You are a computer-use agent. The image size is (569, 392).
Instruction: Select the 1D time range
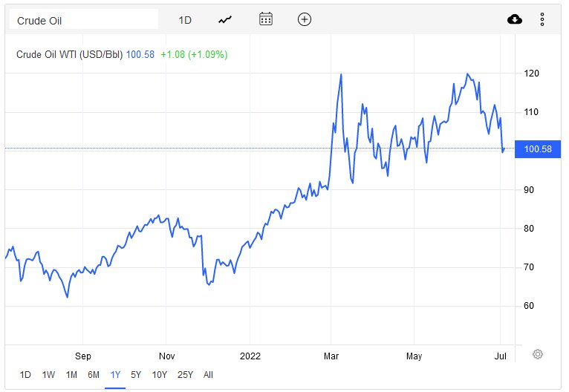click(25, 374)
